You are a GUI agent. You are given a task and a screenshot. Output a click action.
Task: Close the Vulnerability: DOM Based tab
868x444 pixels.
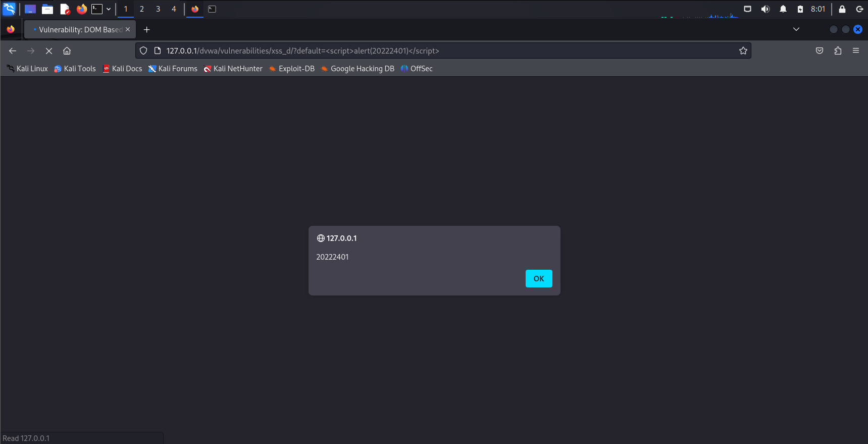[x=128, y=29]
